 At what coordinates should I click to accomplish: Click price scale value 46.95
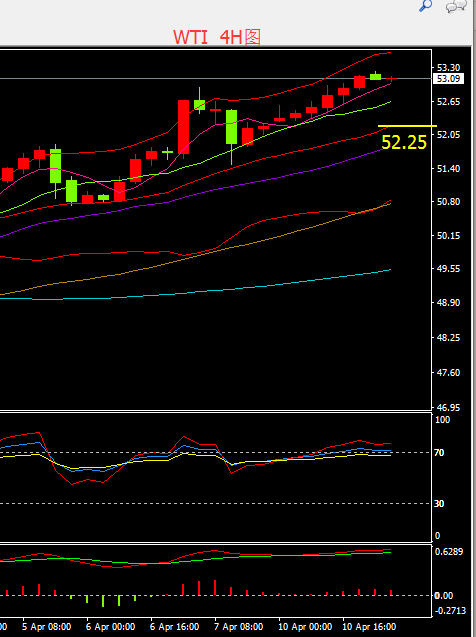click(x=448, y=407)
